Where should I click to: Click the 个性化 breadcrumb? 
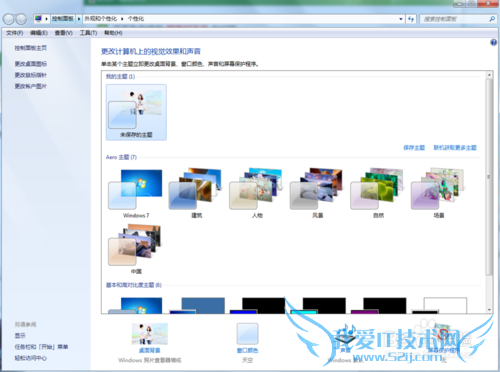click(136, 19)
